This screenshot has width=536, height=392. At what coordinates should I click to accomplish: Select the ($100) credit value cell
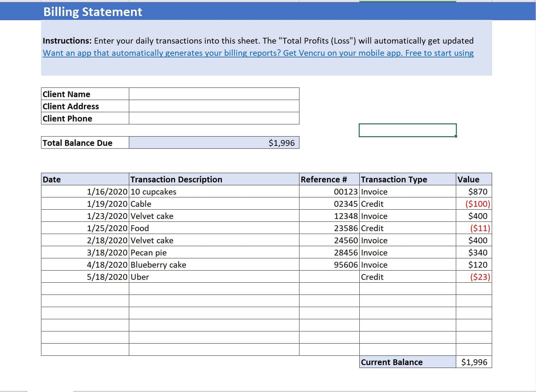pos(474,204)
